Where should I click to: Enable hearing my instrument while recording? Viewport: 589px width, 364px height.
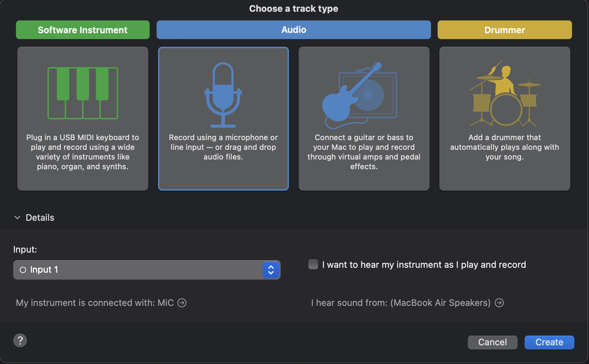(313, 264)
